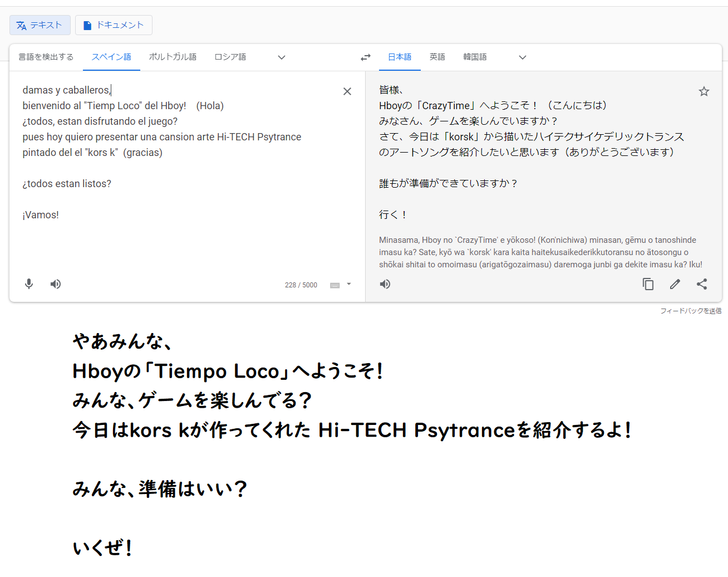Select 英語 target language tab

(x=437, y=57)
